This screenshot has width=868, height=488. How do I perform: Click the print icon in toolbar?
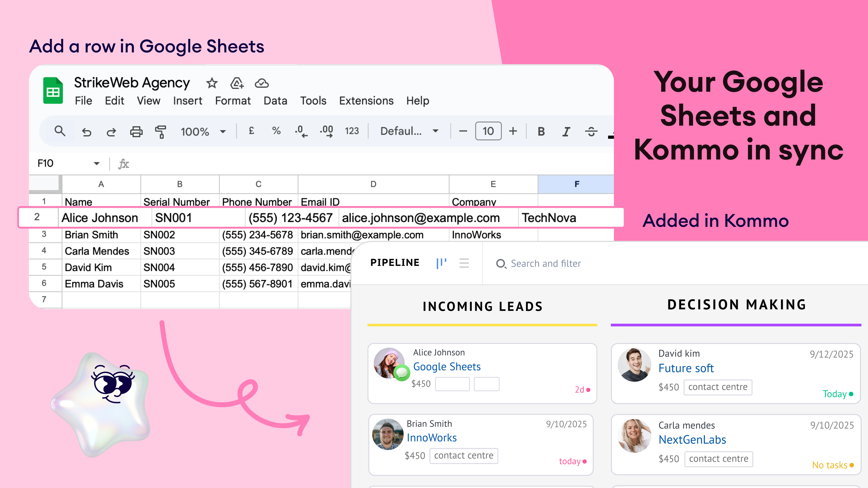click(136, 132)
